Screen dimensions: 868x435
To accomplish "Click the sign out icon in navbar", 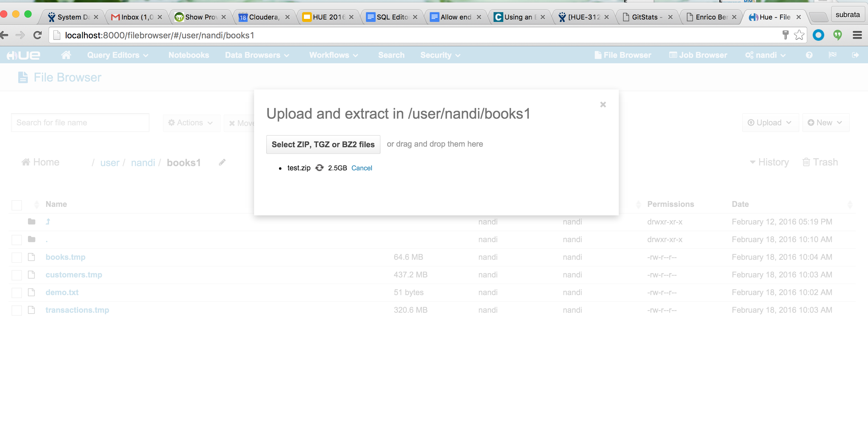I will (855, 55).
